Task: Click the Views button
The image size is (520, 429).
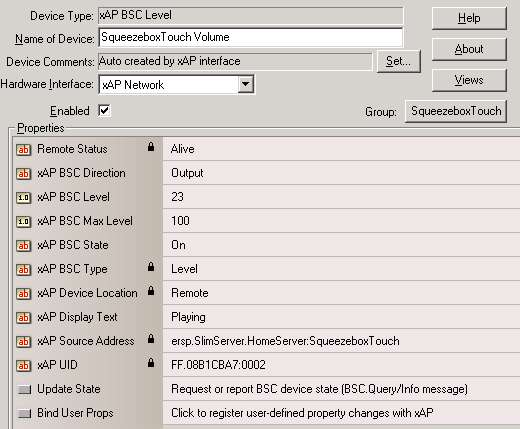Action: click(x=469, y=80)
